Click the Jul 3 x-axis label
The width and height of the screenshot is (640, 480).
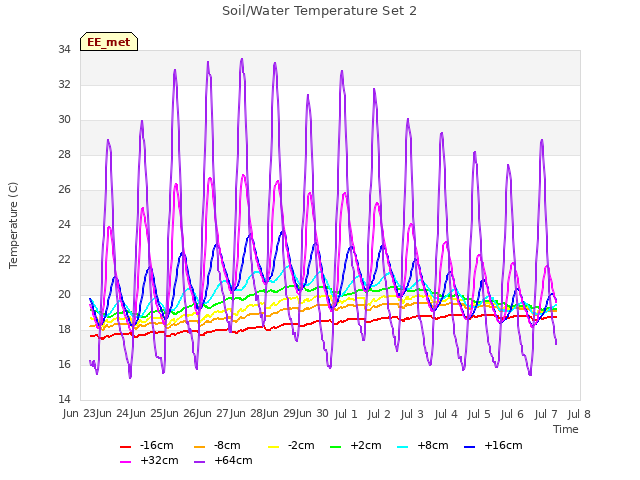click(412, 414)
